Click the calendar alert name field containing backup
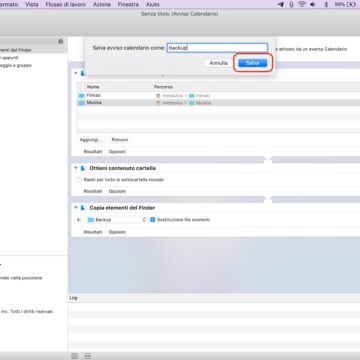Image resolution: width=360 pixels, height=360 pixels. (217, 48)
